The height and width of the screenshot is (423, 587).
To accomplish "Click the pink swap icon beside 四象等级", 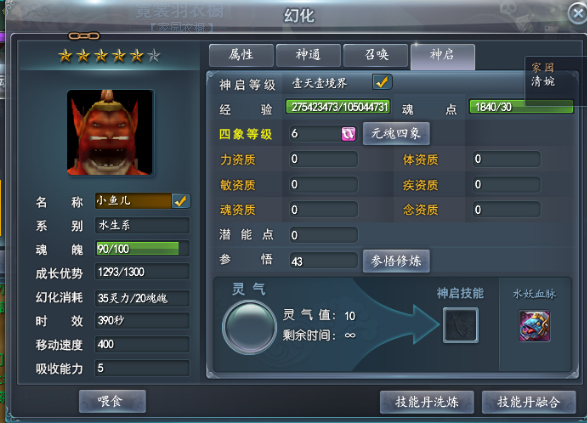I will (x=348, y=134).
